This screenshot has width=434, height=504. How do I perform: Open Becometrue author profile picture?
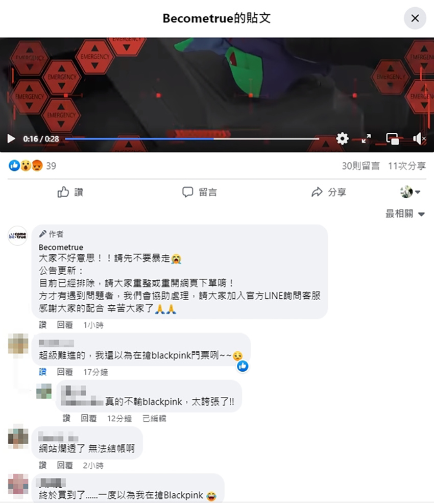pyautogui.click(x=17, y=235)
